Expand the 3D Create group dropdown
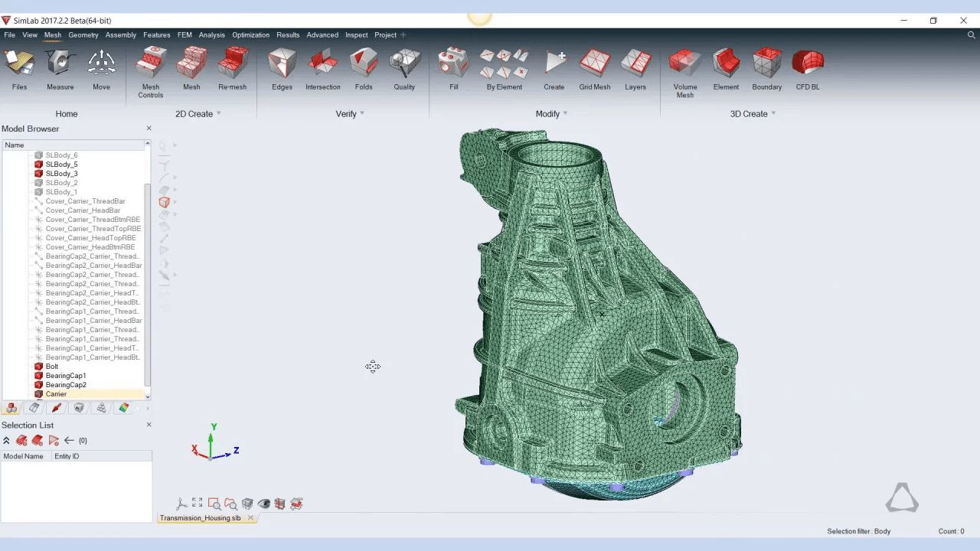Viewport: 980px width, 551px height. click(x=773, y=114)
